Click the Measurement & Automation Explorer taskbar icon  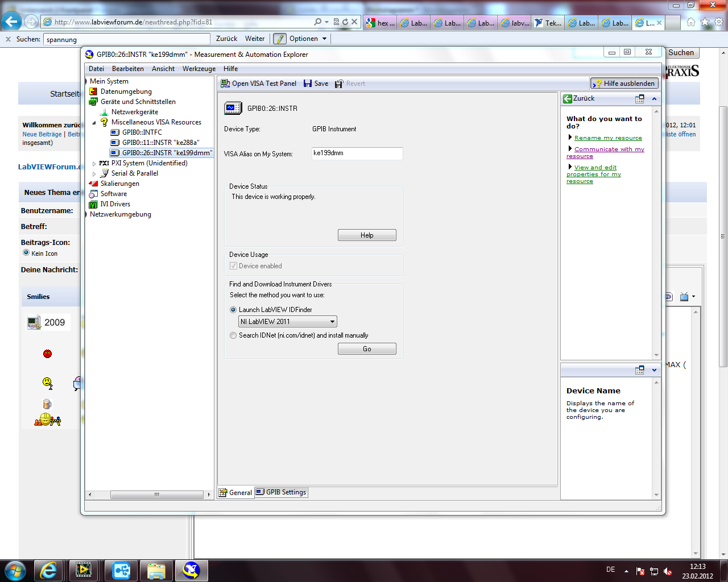191,570
